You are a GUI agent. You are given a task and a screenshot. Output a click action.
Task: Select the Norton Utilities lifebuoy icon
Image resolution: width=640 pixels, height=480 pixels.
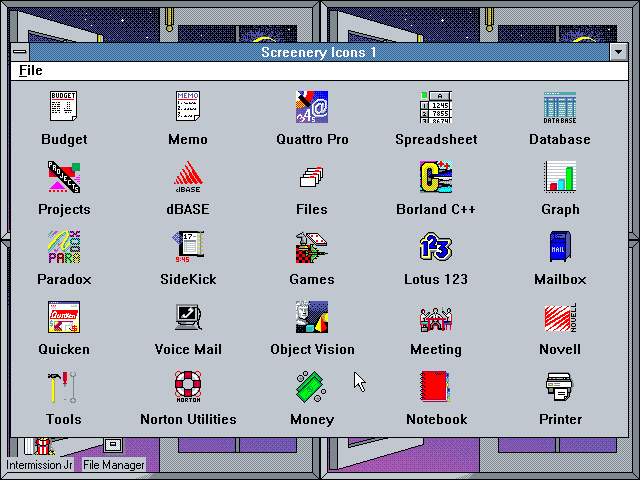(x=188, y=387)
